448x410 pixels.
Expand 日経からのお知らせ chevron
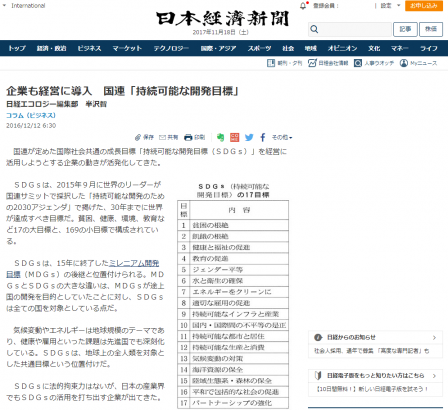pyautogui.click(x=434, y=338)
